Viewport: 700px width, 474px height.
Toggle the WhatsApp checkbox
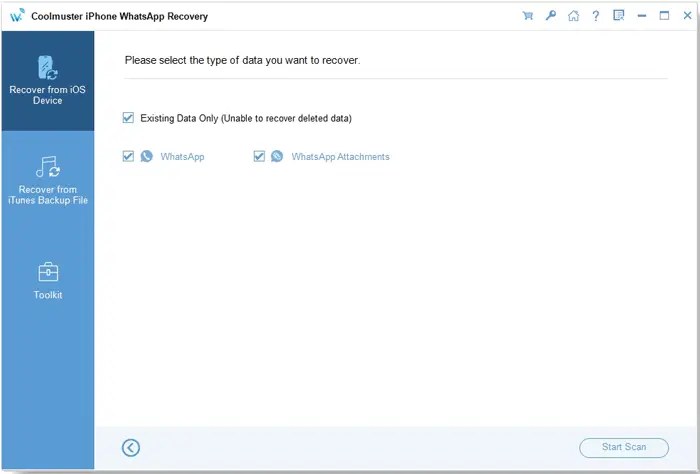(x=128, y=157)
